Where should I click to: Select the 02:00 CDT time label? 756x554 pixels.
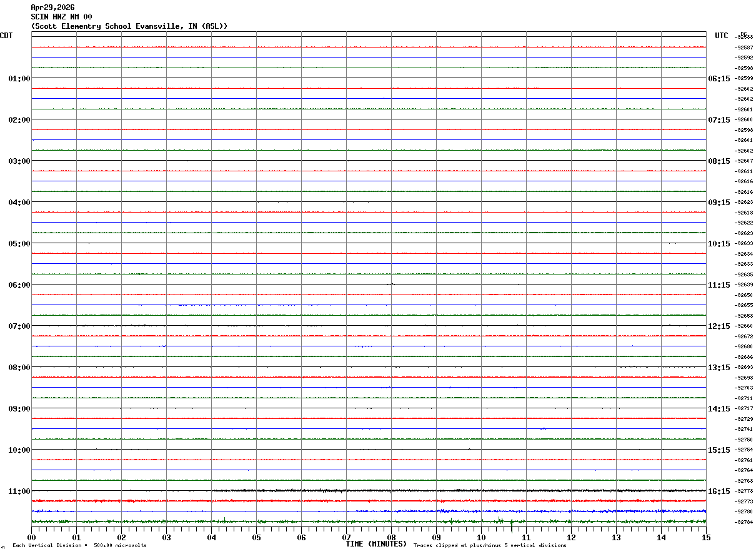[19, 120]
